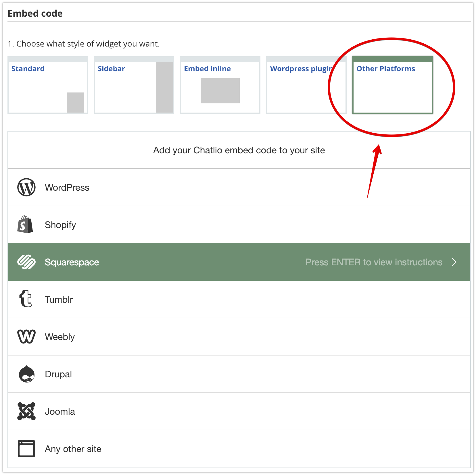Open Weebly embed instructions
This screenshot has height=475, width=476.
click(239, 337)
